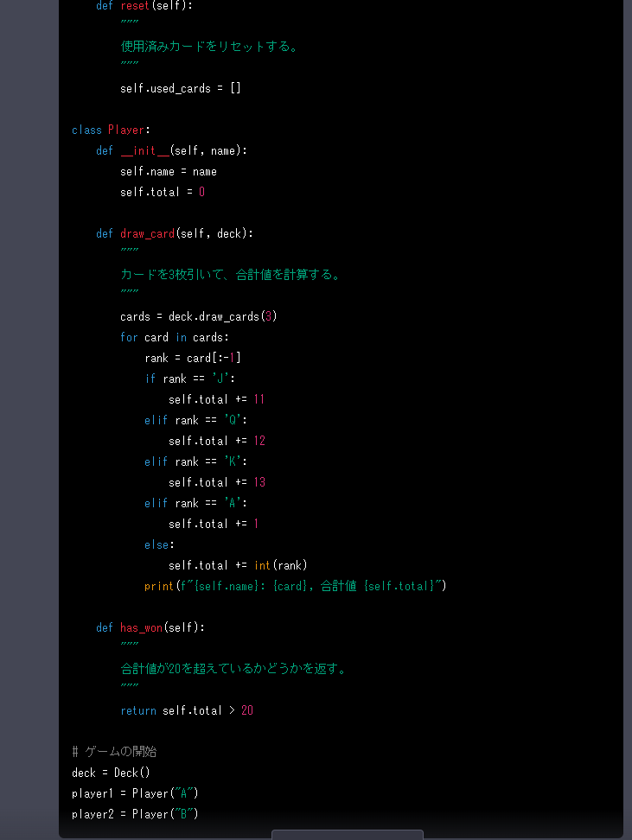Click the 'else:' line

(159, 544)
